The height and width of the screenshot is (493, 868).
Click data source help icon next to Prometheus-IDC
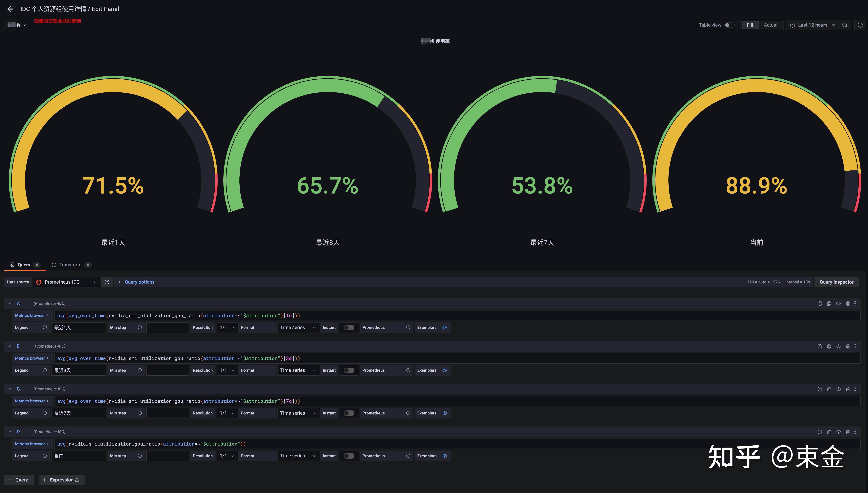coord(107,282)
